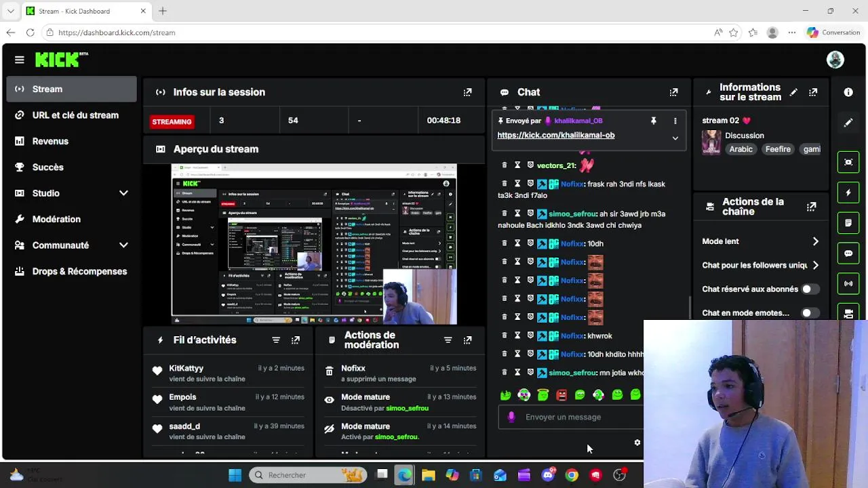Image resolution: width=868 pixels, height=488 pixels.
Task: Select Stream in the sidebar
Action: (71, 89)
